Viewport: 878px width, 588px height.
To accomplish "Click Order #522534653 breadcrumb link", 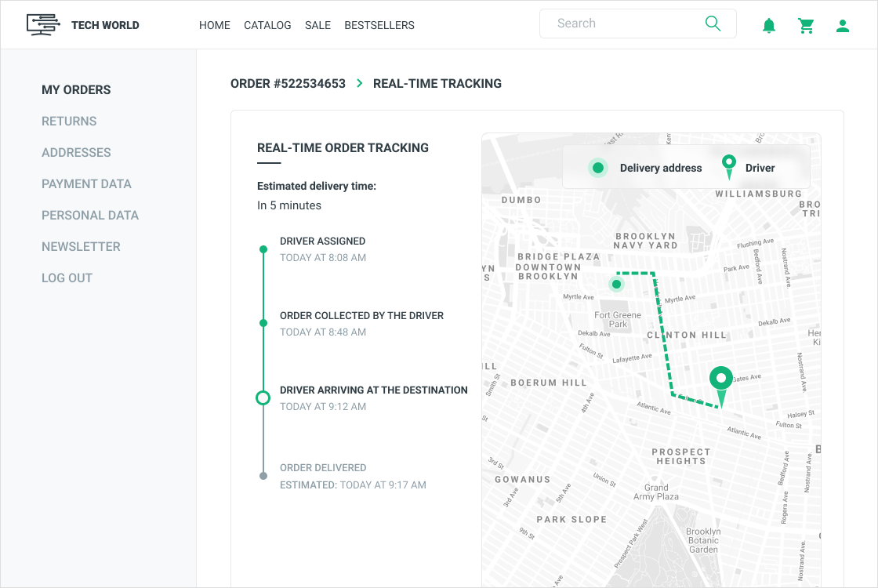I will coord(288,83).
